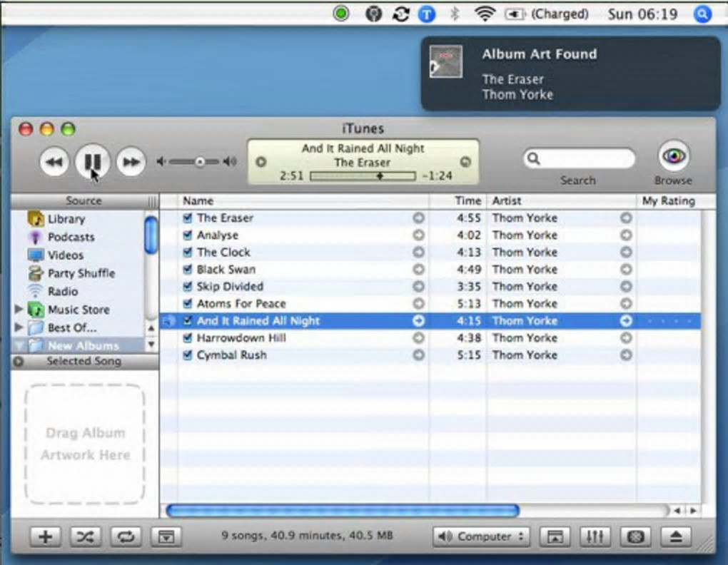Click the search magnifier icon in iTunes

click(x=534, y=159)
